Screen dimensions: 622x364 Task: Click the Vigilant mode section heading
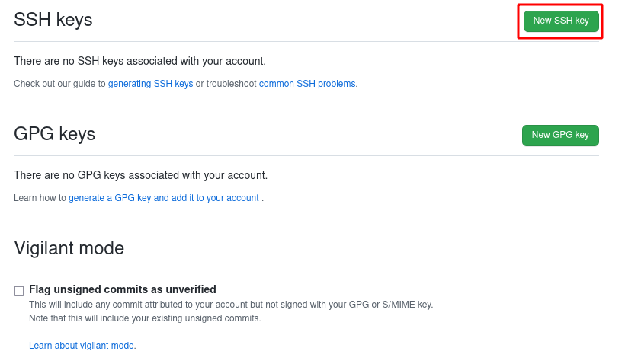coord(69,248)
